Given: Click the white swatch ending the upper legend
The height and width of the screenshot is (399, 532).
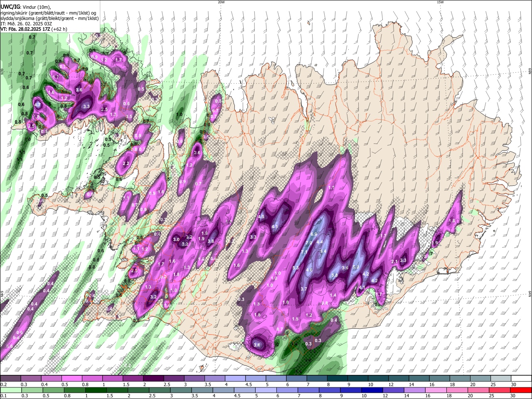Looking at the screenshot, I should coord(521,379).
